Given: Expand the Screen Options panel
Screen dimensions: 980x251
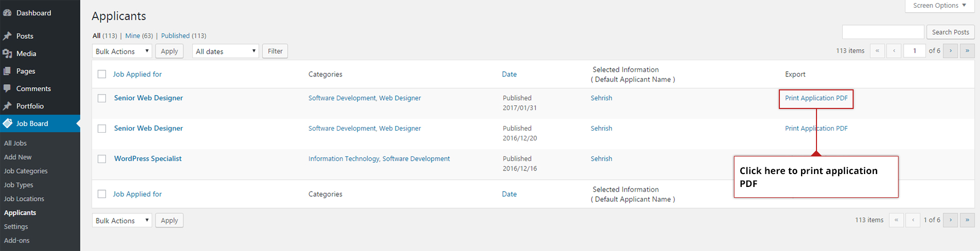Looking at the screenshot, I should click(x=939, y=6).
